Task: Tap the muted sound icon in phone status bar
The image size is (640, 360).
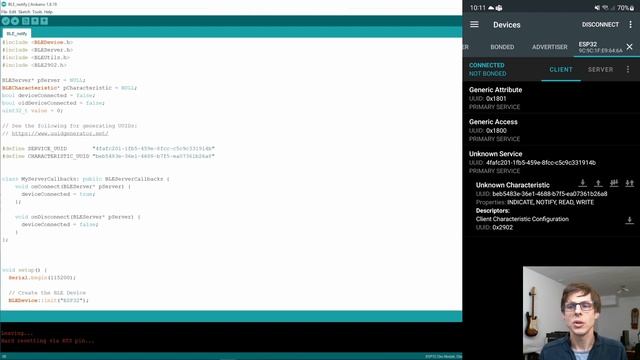Action: pos(597,8)
